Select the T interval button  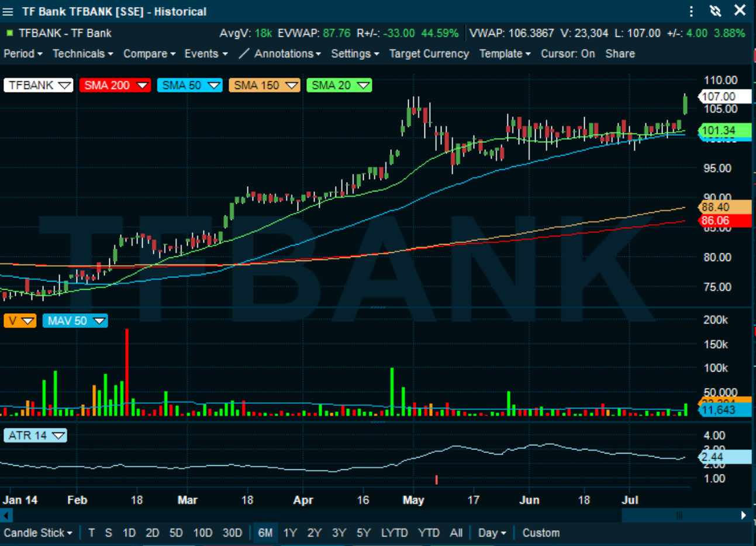91,533
